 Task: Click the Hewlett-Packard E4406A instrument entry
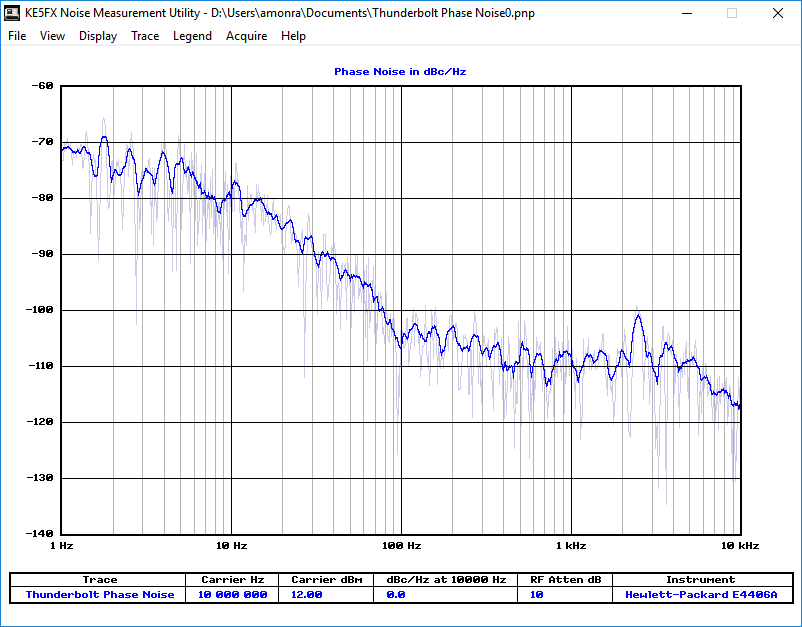(701, 595)
